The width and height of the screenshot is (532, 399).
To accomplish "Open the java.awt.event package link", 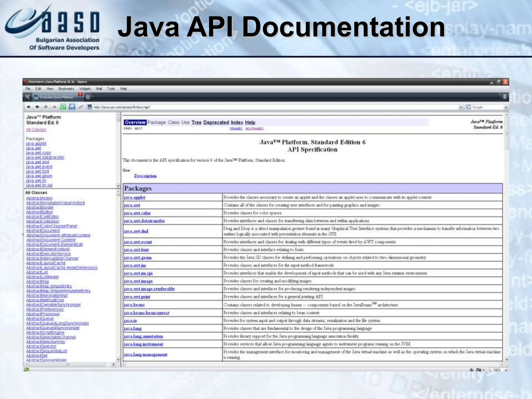I will tap(138, 242).
